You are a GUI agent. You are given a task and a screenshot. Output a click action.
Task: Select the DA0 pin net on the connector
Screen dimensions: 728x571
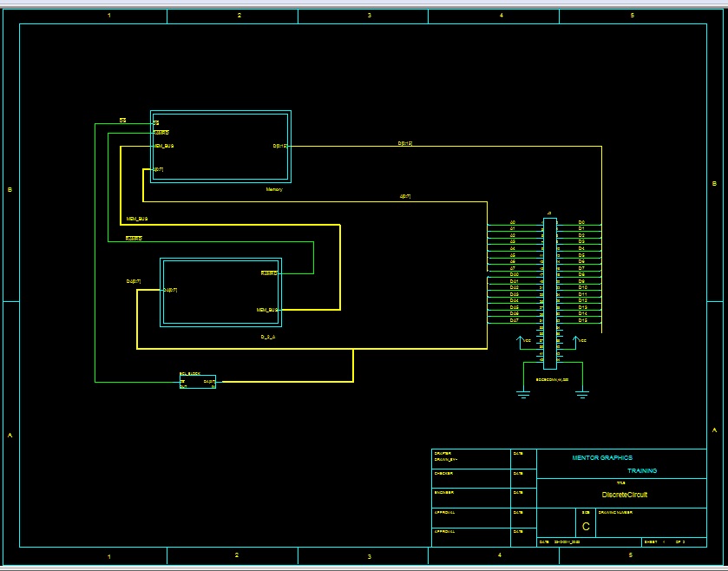tap(514, 274)
